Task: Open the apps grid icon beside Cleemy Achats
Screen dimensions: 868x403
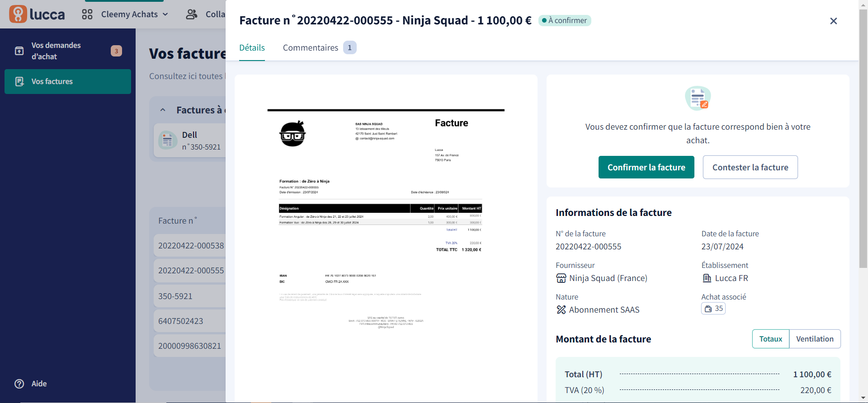Action: (x=87, y=14)
